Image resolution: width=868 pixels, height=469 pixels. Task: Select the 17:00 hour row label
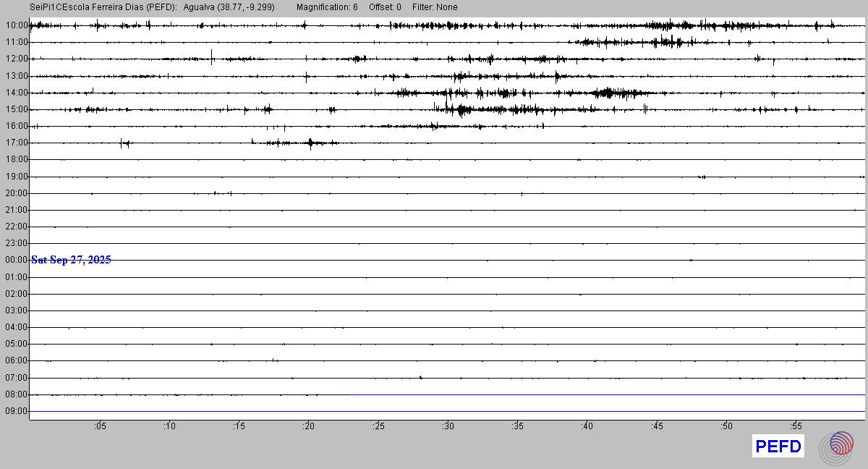click(x=16, y=143)
